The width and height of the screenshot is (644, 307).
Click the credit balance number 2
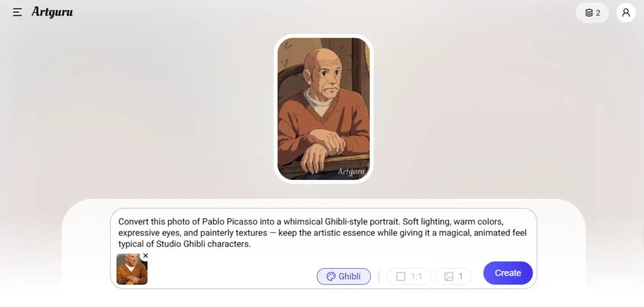(598, 13)
